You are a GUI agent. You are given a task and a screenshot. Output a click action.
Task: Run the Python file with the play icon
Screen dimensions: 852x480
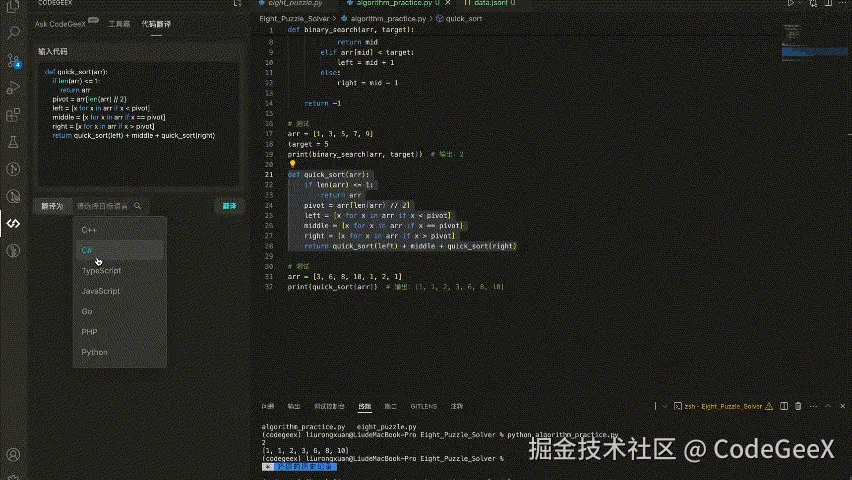(x=791, y=3)
